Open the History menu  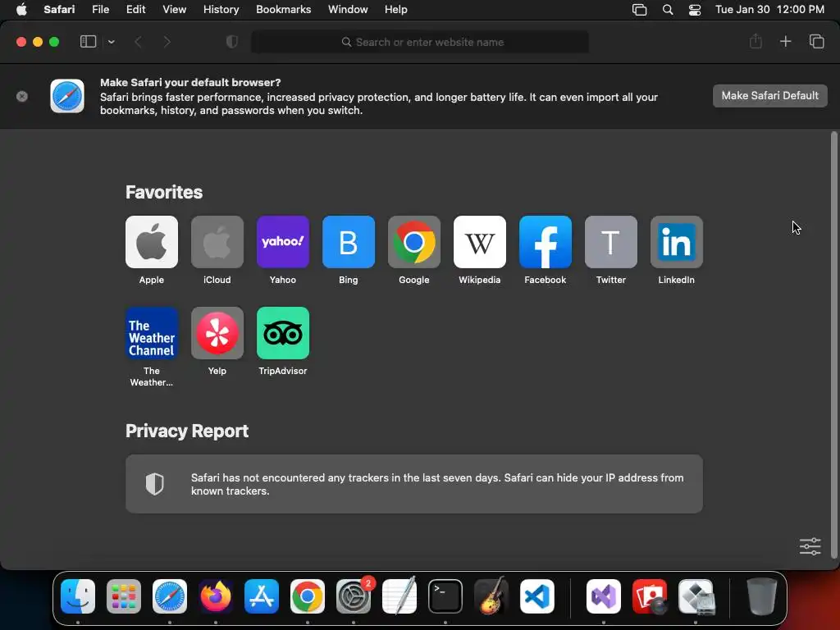(221, 10)
